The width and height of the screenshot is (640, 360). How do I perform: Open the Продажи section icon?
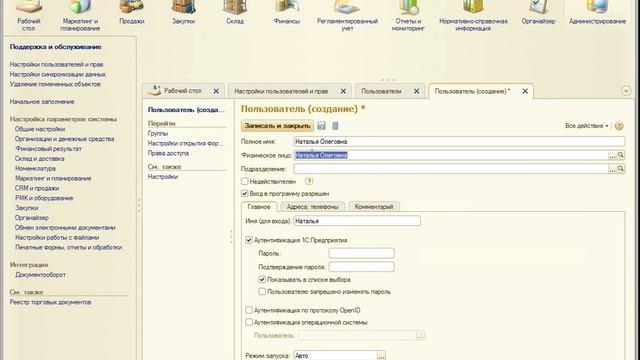(x=131, y=7)
